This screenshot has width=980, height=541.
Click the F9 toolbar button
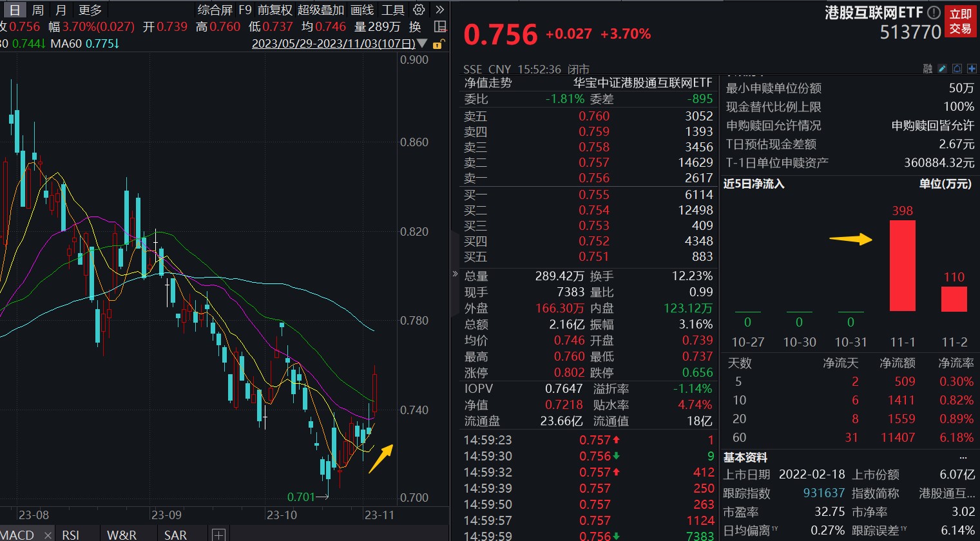(245, 10)
